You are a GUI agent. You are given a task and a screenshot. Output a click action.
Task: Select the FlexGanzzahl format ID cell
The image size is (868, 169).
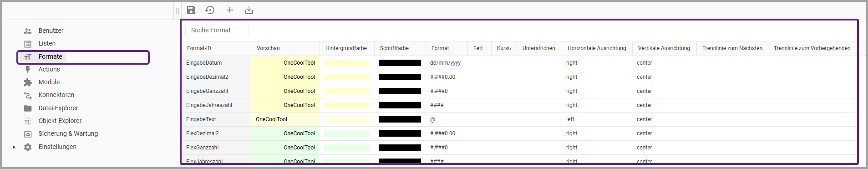tap(216, 148)
